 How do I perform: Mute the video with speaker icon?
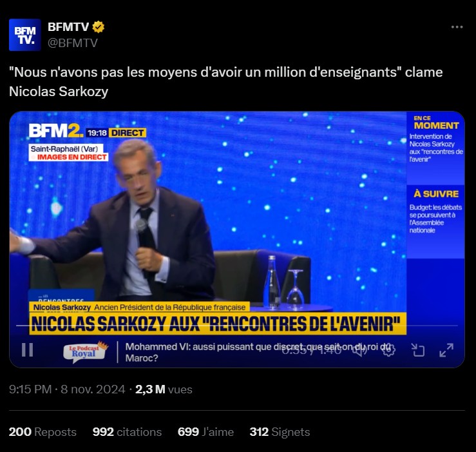pos(359,350)
